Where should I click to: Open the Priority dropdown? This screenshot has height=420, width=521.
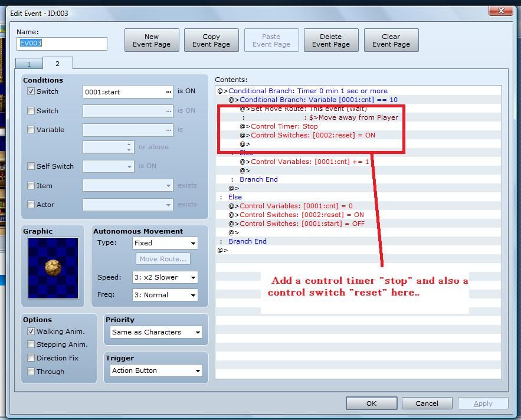point(156,332)
